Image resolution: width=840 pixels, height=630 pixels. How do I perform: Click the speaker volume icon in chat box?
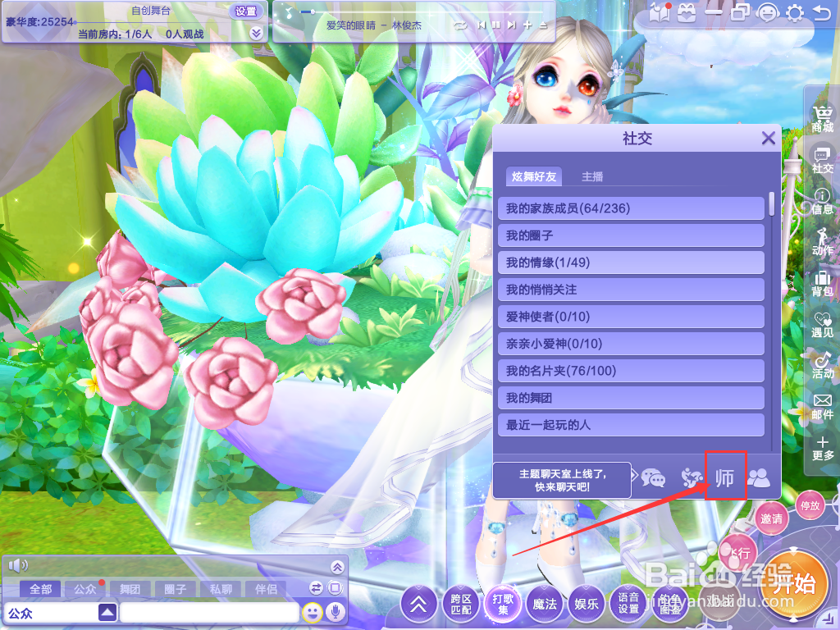pos(18,565)
